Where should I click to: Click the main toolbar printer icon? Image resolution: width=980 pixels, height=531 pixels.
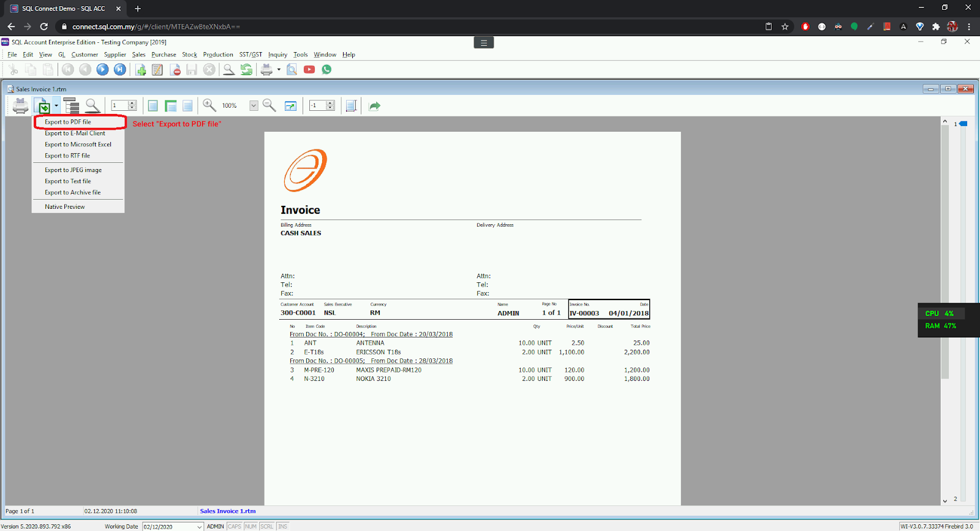[x=266, y=70]
